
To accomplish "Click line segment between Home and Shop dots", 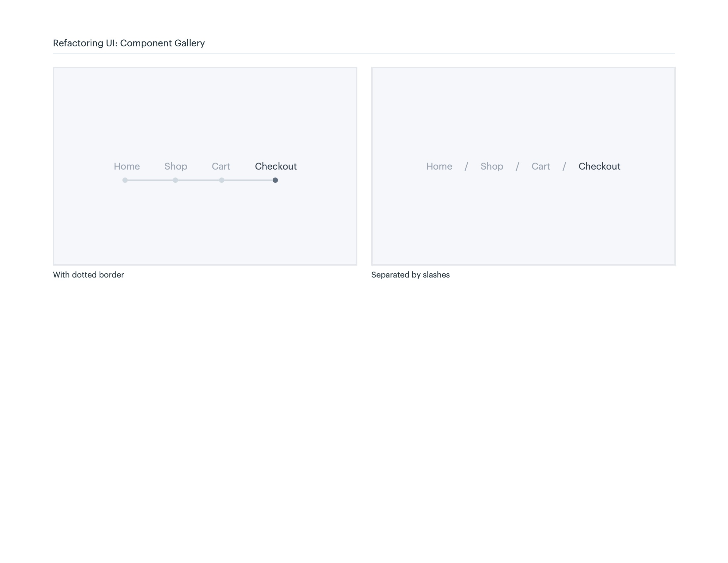I will pos(150,180).
